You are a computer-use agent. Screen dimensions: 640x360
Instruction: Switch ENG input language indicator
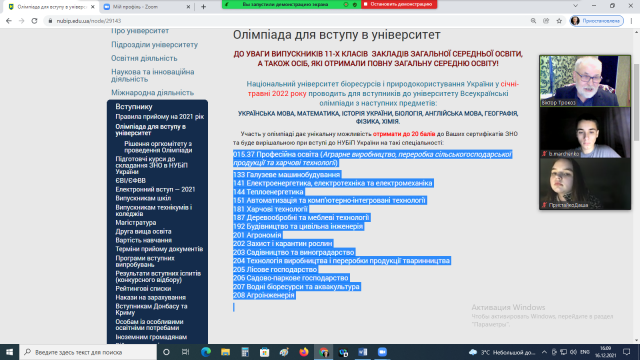584,352
